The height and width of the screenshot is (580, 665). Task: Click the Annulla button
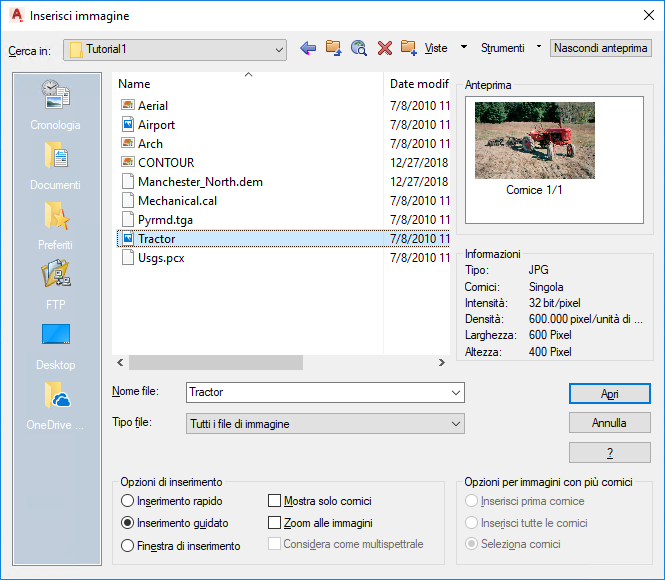coord(609,423)
